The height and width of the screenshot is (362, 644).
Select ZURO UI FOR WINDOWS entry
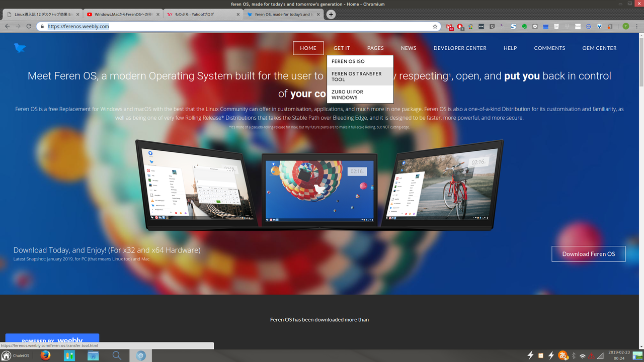(360, 95)
